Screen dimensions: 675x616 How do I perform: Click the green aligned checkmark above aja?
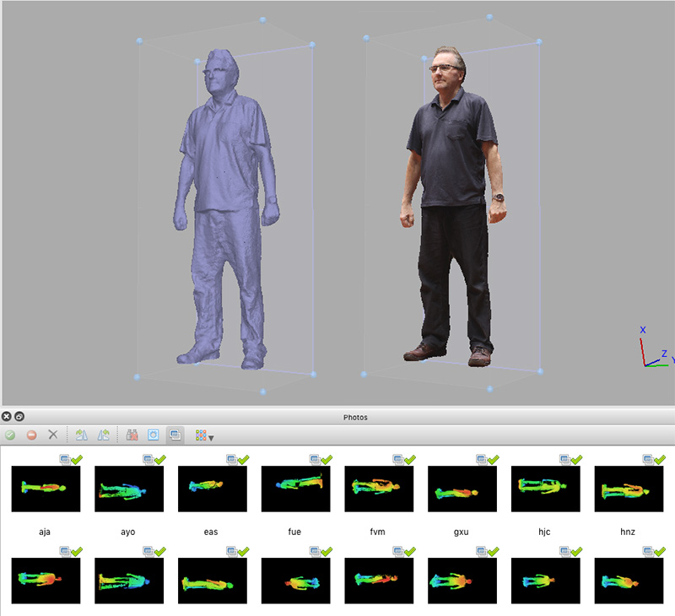[x=77, y=460]
